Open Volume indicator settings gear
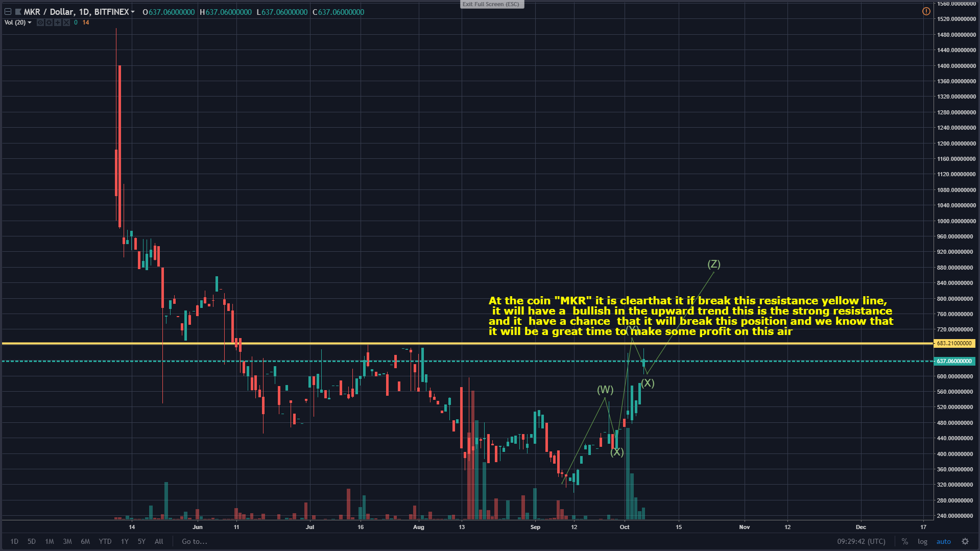 click(49, 22)
